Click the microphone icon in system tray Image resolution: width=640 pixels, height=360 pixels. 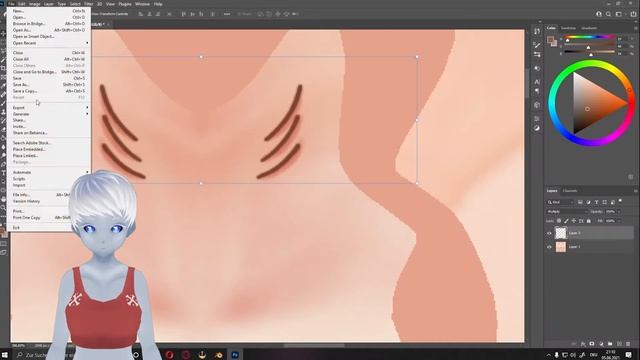556,355
